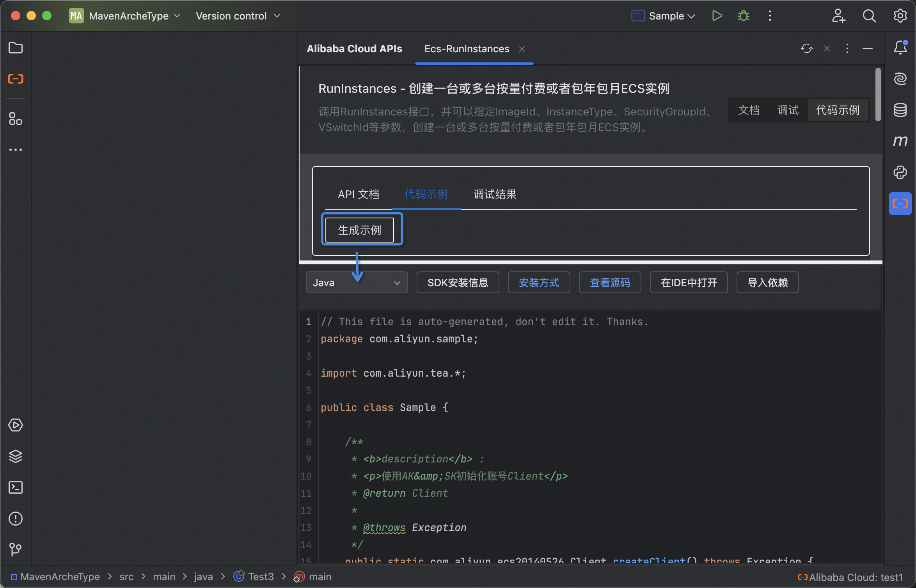The image size is (916, 588).
Task: Open the 调试结果 inner tab
Action: pyautogui.click(x=495, y=195)
